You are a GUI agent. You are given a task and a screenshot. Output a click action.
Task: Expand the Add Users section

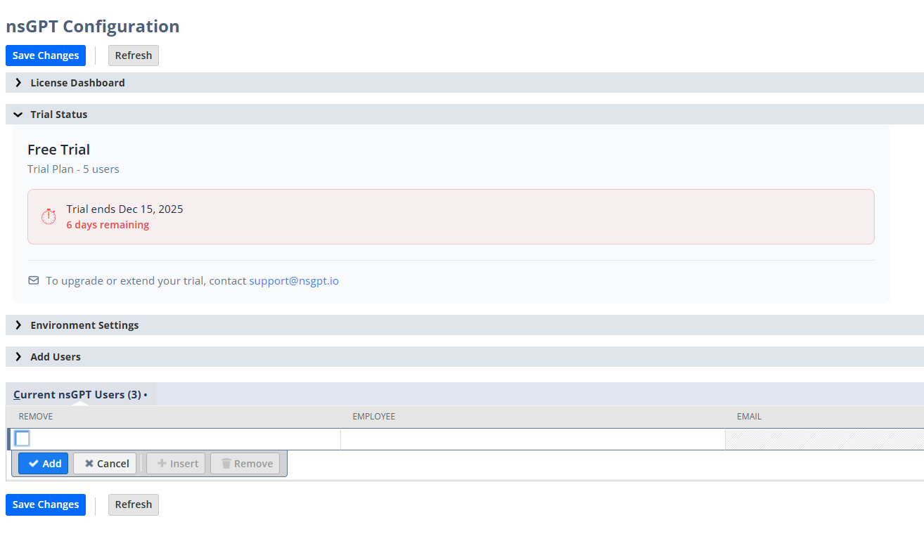coord(55,357)
